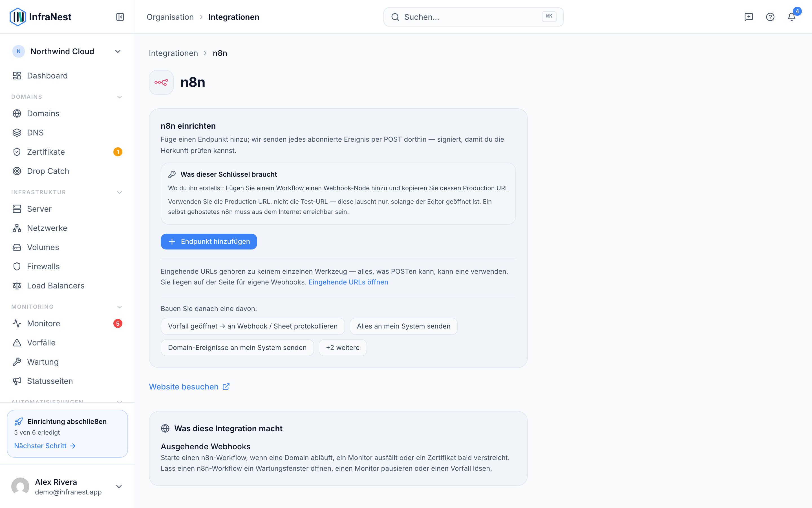Click Integrationen in the top breadcrumb
The height and width of the screenshot is (508, 812).
coord(234,17)
